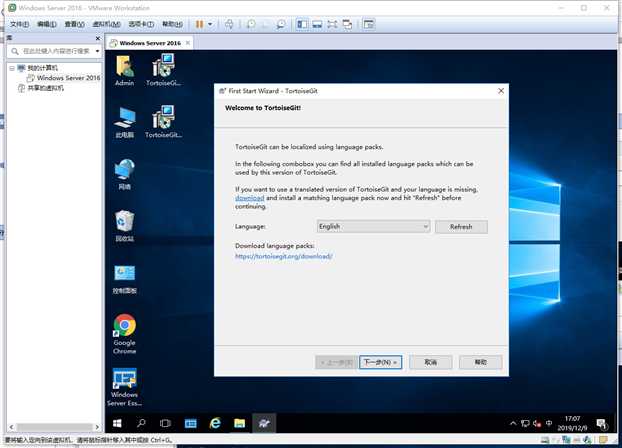Open Internet Explorer from the taskbar
Screen dimensions: 622x448
point(215,423)
